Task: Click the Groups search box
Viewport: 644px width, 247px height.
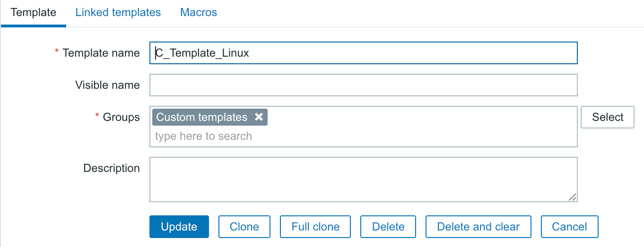Action: 364,136
